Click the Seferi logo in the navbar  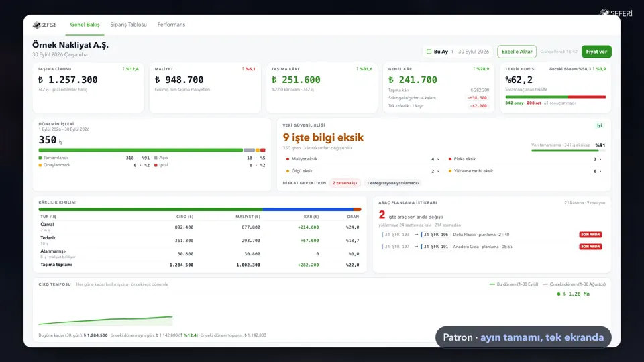coord(45,25)
